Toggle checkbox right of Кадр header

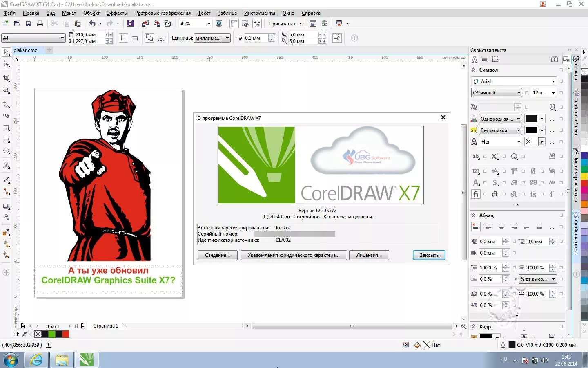(561, 327)
